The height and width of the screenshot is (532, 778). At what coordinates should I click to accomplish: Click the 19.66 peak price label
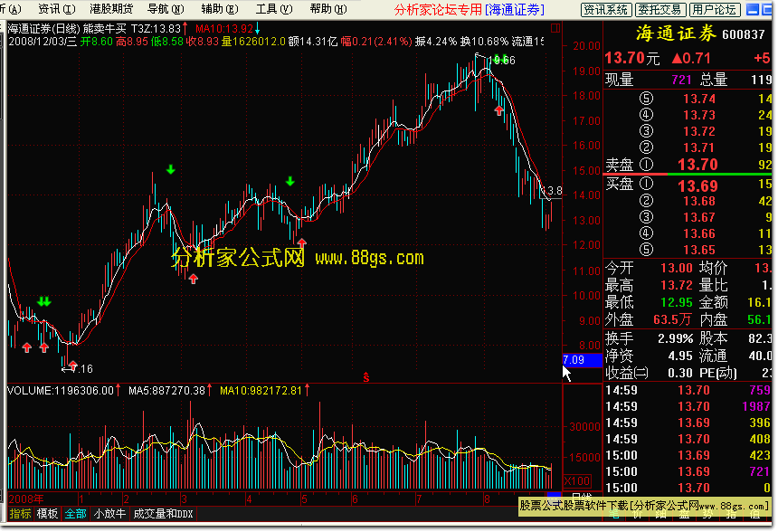502,61
